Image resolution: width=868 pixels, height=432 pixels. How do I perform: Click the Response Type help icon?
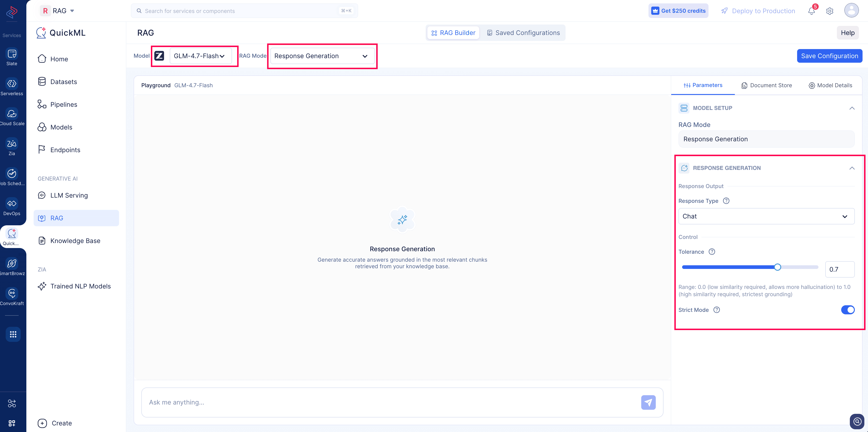point(726,201)
